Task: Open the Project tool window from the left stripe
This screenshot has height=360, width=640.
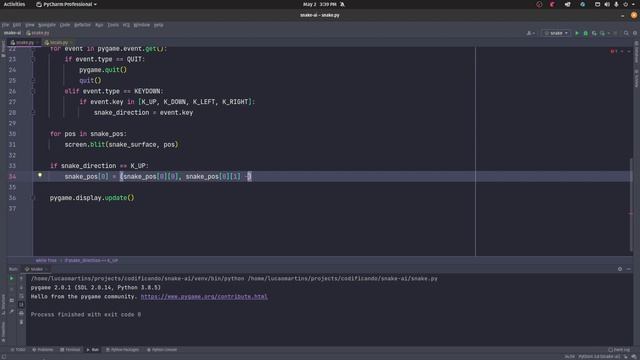Action: coord(3,49)
